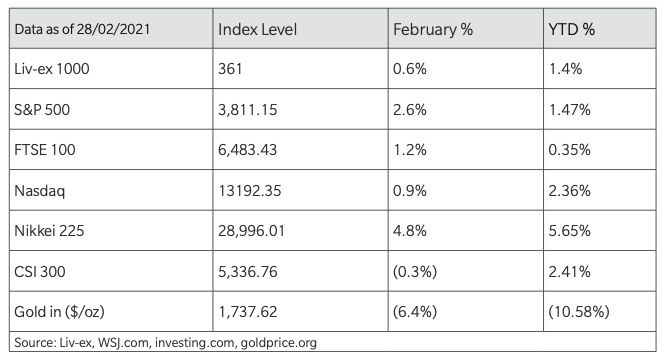The width and height of the screenshot is (668, 362).
Task: Click the 'Gold in ($/oz)' row label
Action: click(x=59, y=312)
